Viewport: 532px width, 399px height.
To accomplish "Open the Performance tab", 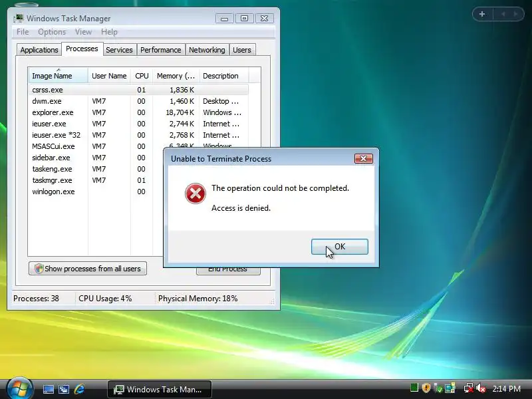I will pos(160,50).
